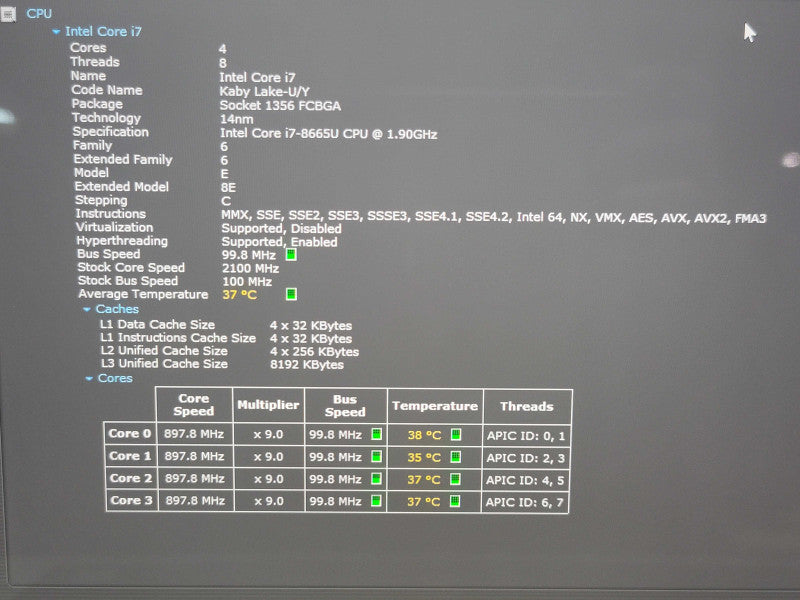
Task: Select the Core 2 row header
Action: coord(131,478)
